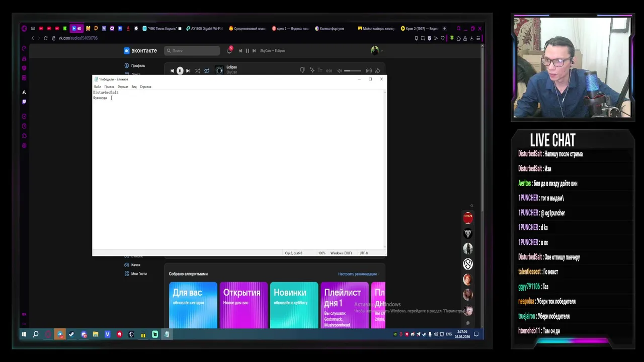Open the Формат menu in Notepad
This screenshot has width=644, height=362.
(x=123, y=86)
